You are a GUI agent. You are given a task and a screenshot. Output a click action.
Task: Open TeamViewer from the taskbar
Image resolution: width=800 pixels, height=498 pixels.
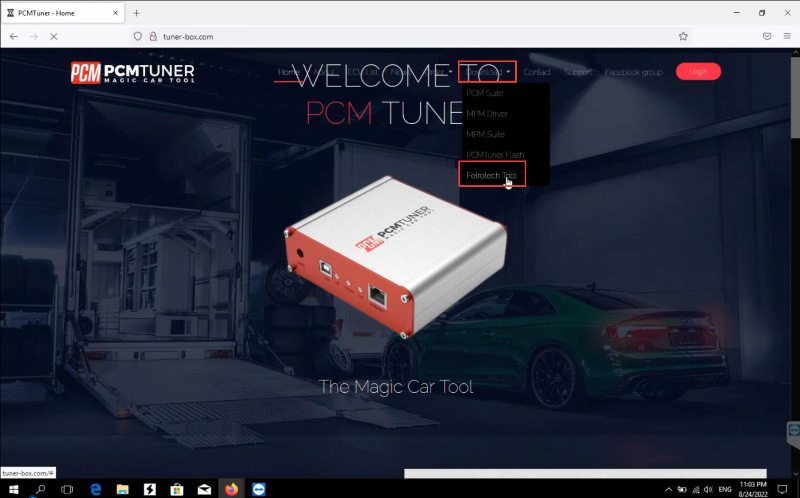pyautogui.click(x=259, y=489)
